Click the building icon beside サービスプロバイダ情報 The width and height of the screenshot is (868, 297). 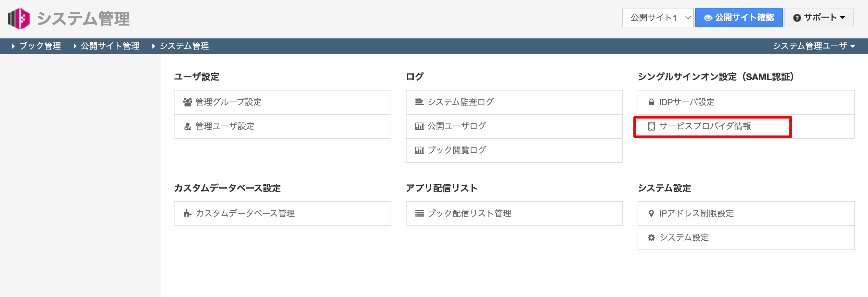651,126
